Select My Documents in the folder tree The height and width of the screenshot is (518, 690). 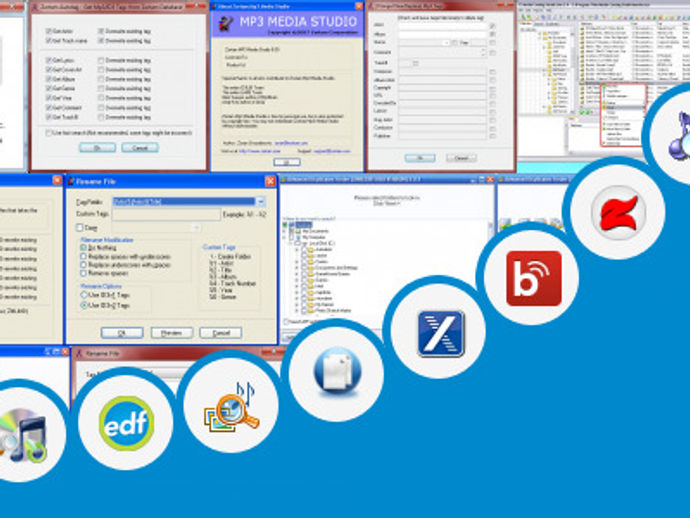pyautogui.click(x=316, y=231)
